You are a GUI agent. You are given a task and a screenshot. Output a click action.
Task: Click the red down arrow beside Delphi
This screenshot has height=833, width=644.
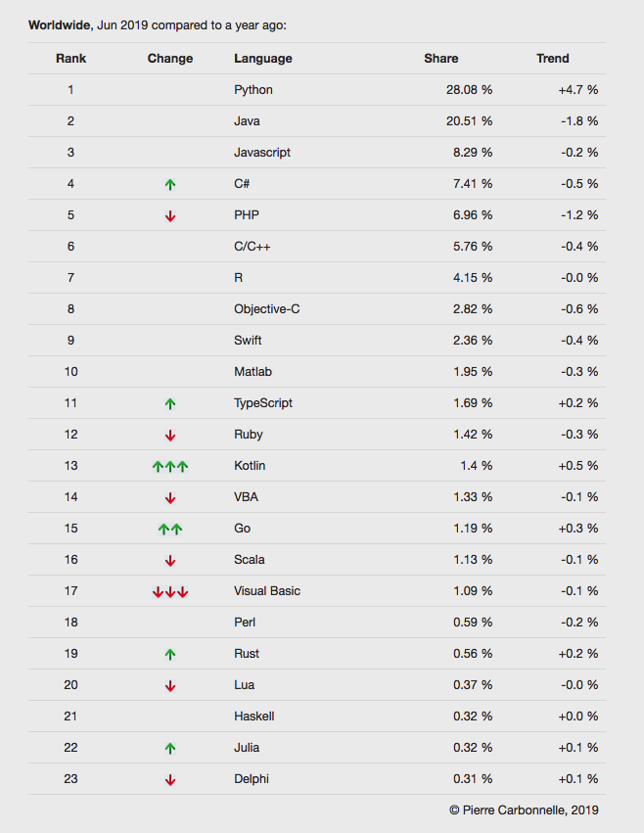pos(170,779)
